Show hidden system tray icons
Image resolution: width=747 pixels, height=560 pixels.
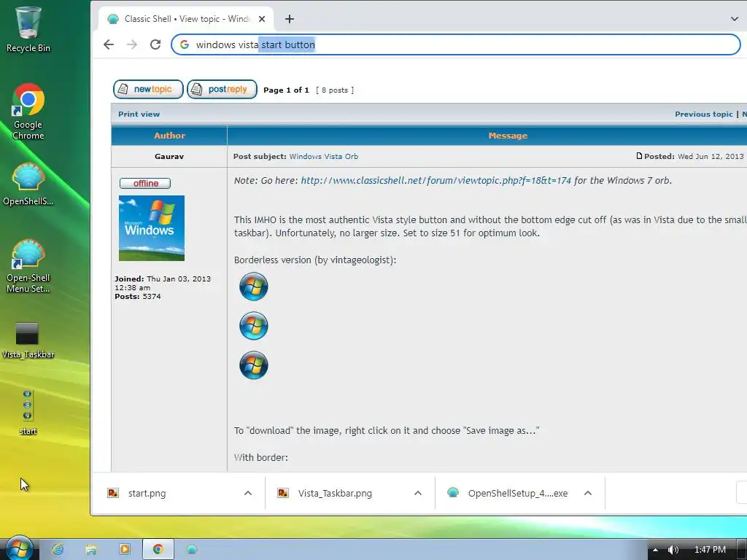(656, 550)
